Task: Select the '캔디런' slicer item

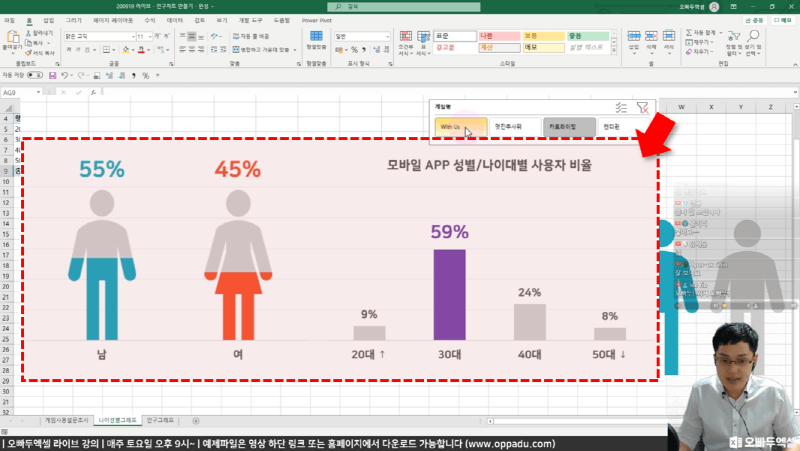Action: click(x=623, y=127)
